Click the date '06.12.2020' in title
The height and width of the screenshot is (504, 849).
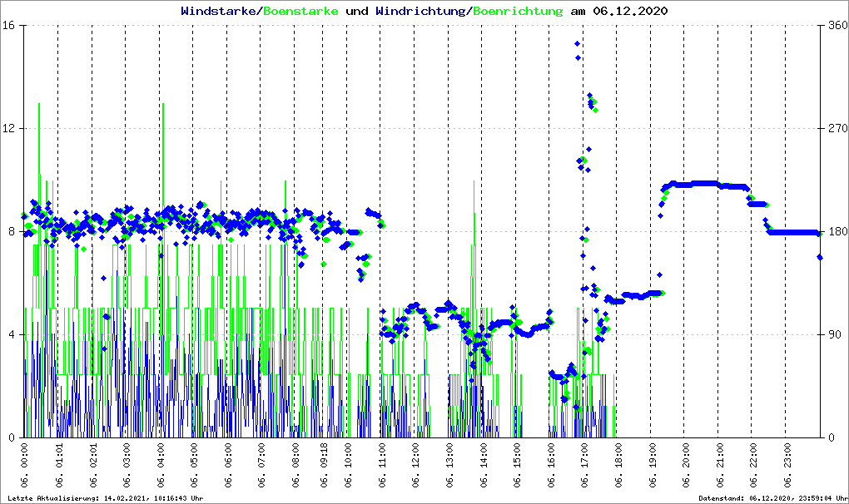630,11
